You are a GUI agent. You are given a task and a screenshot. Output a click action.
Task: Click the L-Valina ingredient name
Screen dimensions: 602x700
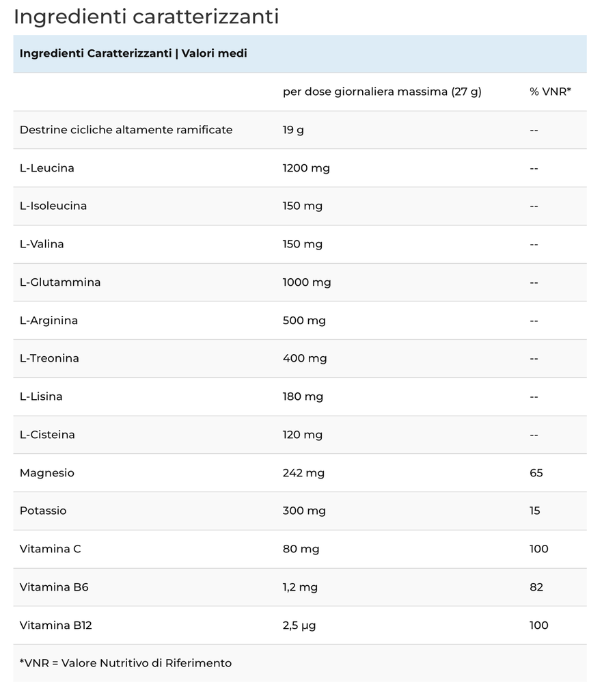(42, 244)
